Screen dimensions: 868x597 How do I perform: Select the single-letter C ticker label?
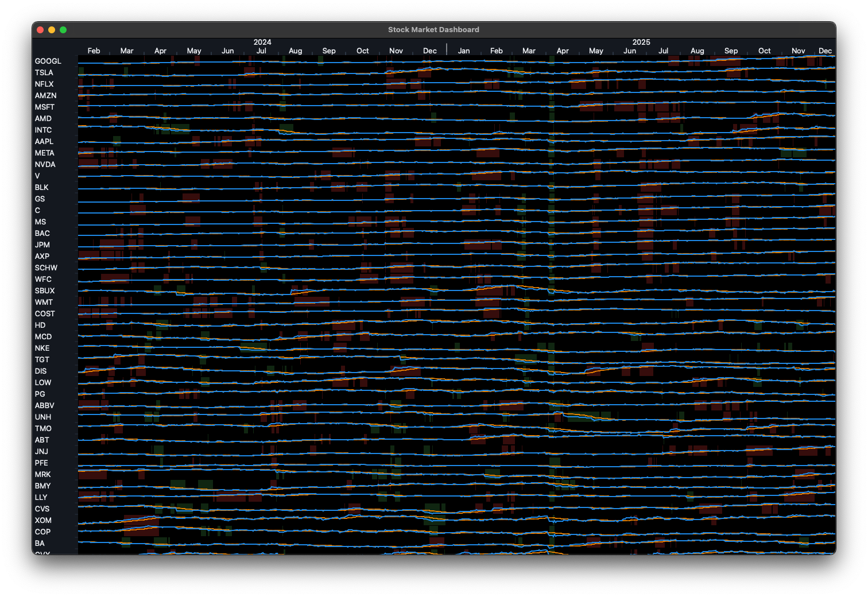pos(37,211)
